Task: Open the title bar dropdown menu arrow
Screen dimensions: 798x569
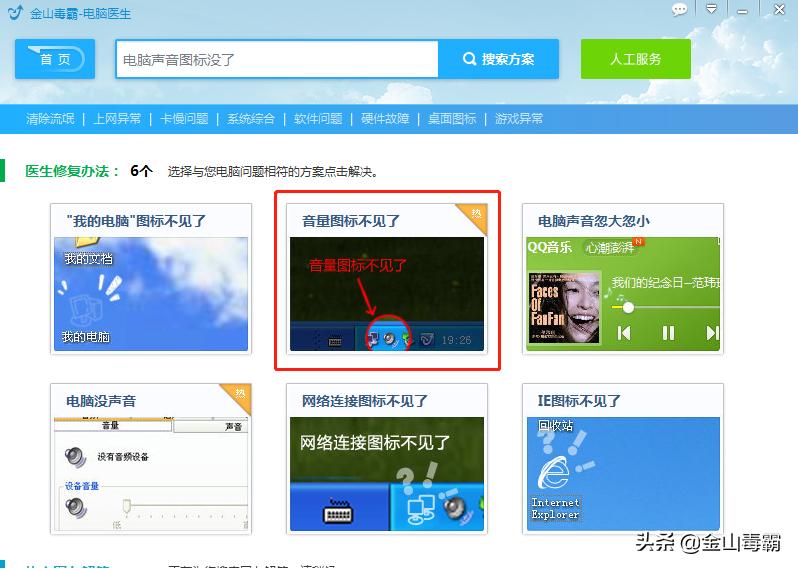Action: [711, 9]
